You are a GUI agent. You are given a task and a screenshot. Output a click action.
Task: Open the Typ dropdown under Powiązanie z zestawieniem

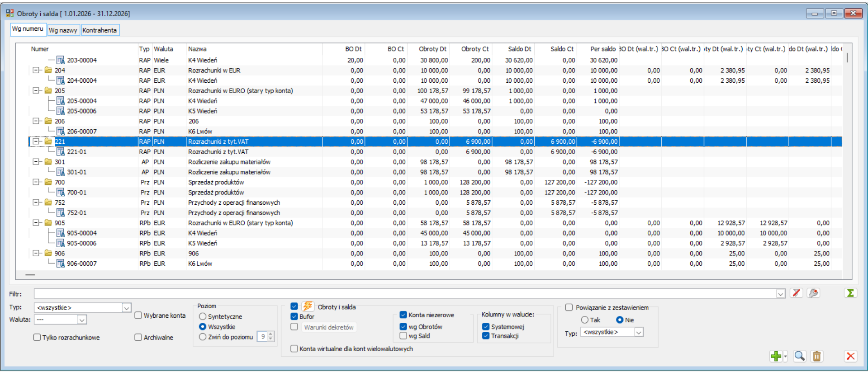[639, 332]
